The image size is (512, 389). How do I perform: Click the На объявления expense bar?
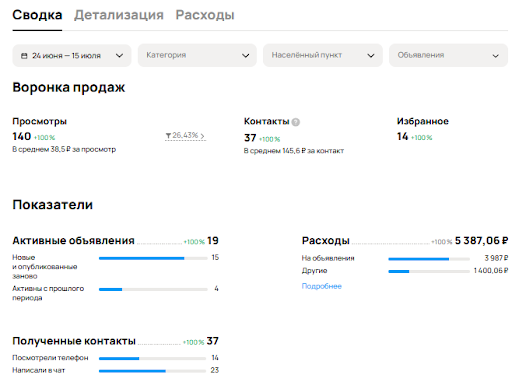click(429, 259)
